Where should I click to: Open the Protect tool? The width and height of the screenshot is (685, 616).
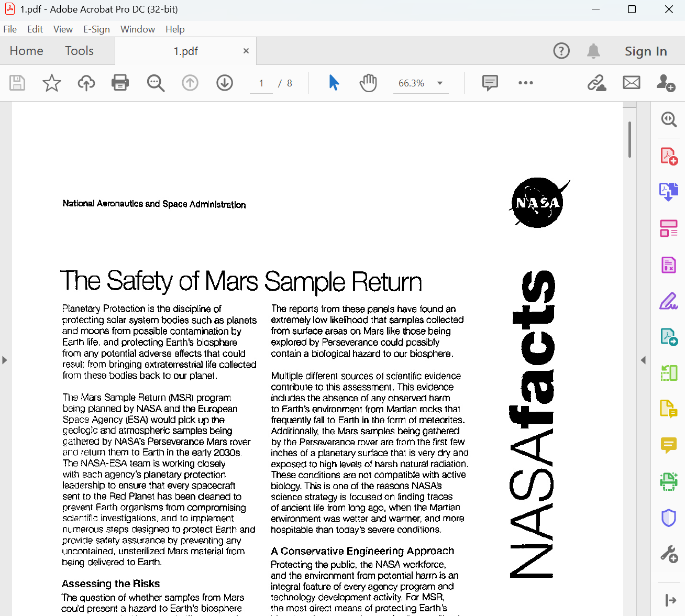coord(669,518)
